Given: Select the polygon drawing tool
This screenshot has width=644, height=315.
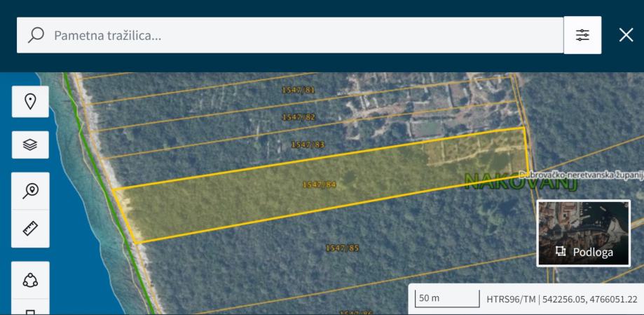Looking at the screenshot, I should (x=30, y=280).
